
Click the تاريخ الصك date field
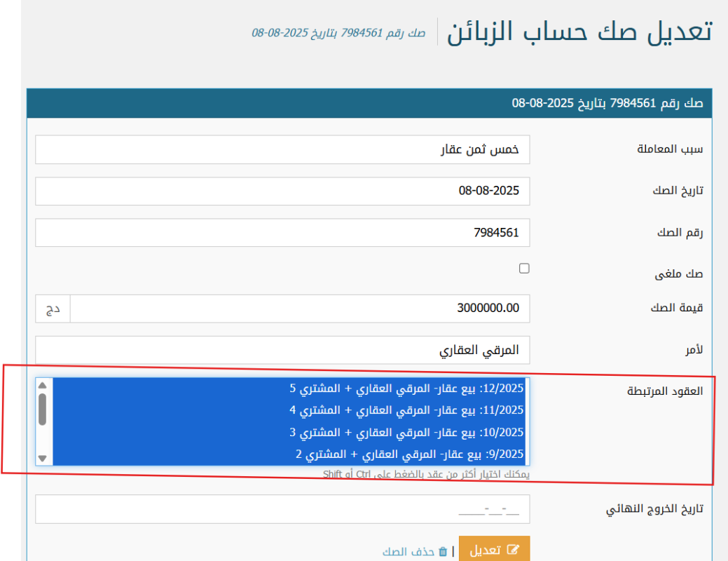(282, 191)
